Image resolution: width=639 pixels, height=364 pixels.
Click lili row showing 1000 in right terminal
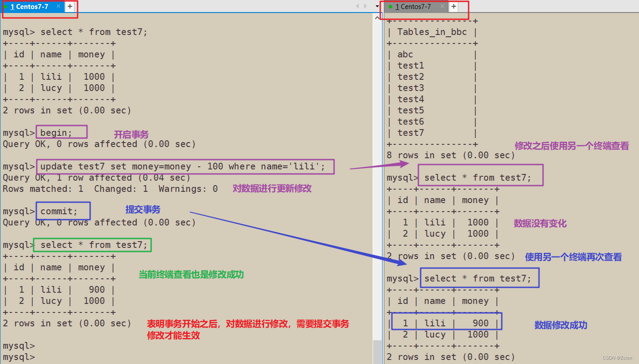(x=443, y=222)
